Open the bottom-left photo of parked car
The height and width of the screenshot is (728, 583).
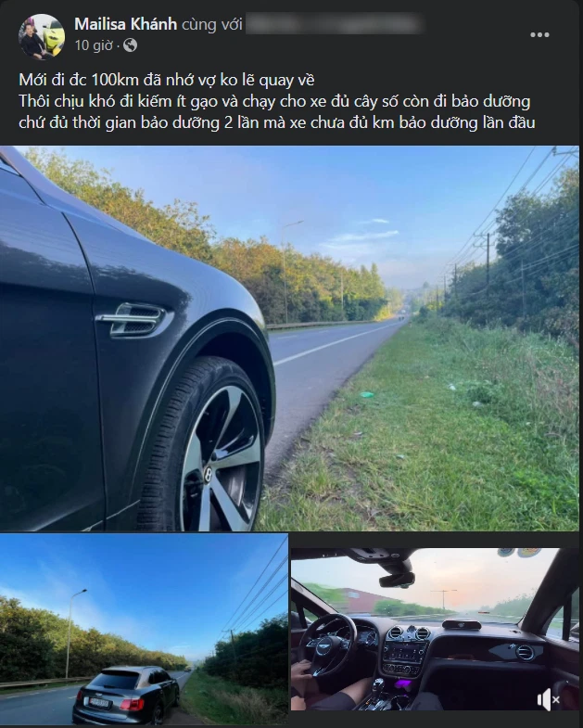pyautogui.click(x=144, y=629)
